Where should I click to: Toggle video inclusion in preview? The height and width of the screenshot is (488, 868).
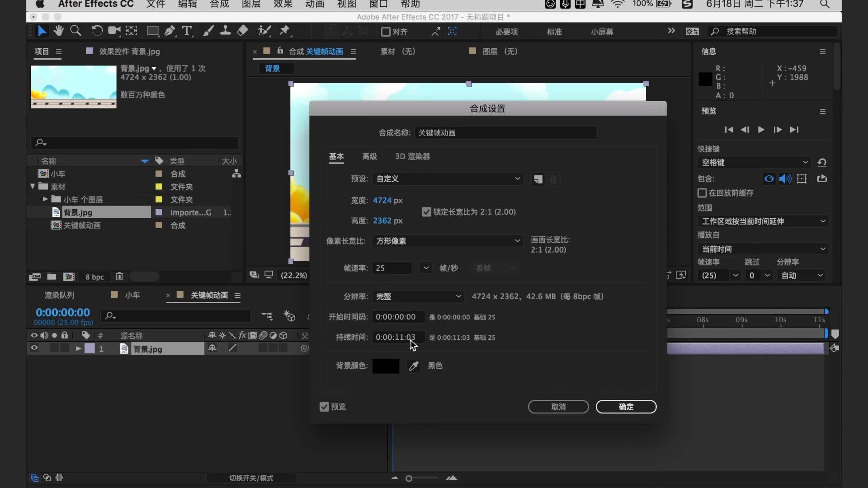(x=769, y=179)
